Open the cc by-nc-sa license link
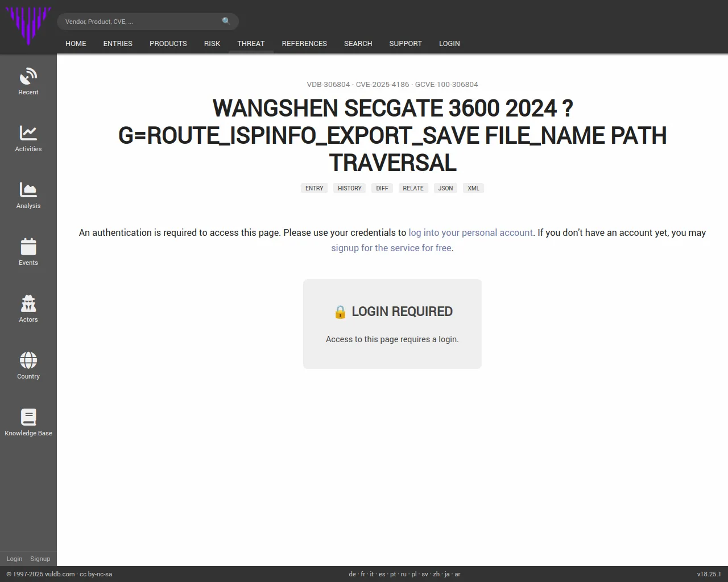This screenshot has height=582, width=728. click(x=96, y=574)
